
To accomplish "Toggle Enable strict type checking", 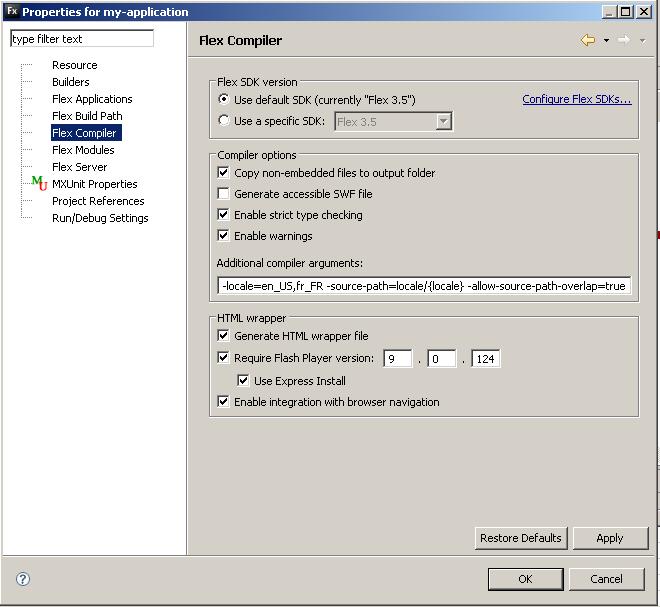I will pos(223,214).
